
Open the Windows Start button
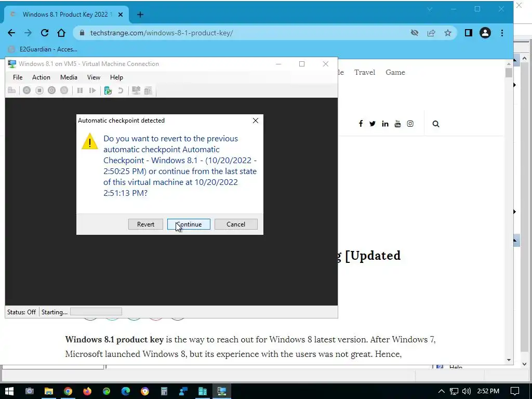[9, 391]
